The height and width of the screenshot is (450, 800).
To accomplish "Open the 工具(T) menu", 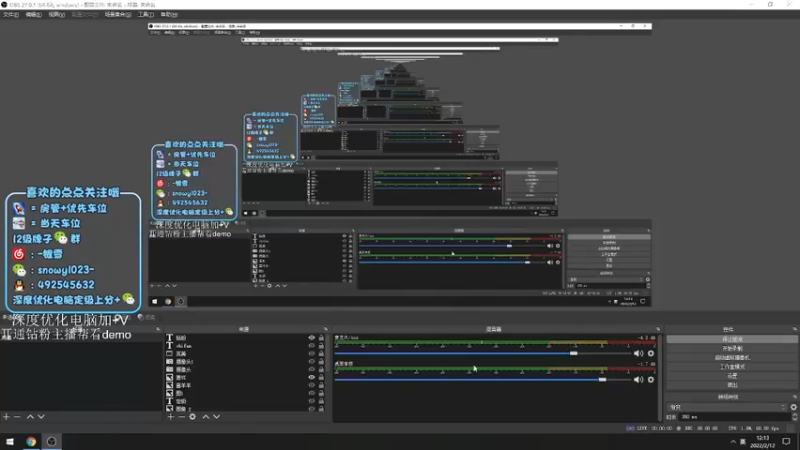I will point(146,14).
